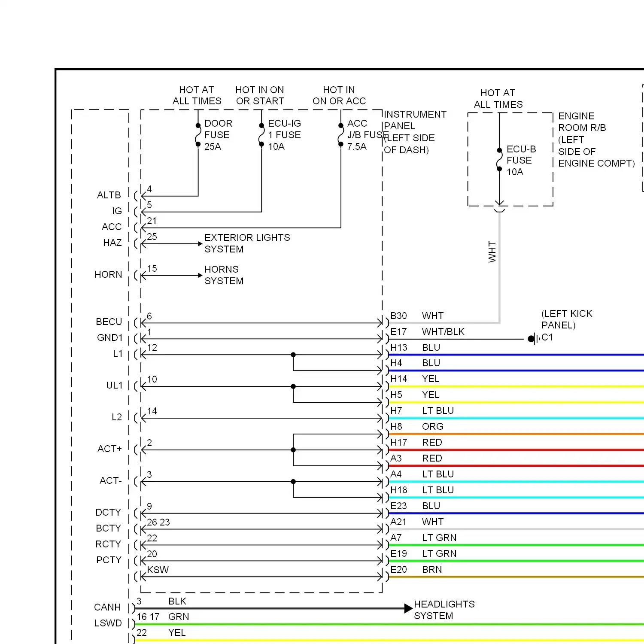Click the ground symbol next to C1

[534, 339]
